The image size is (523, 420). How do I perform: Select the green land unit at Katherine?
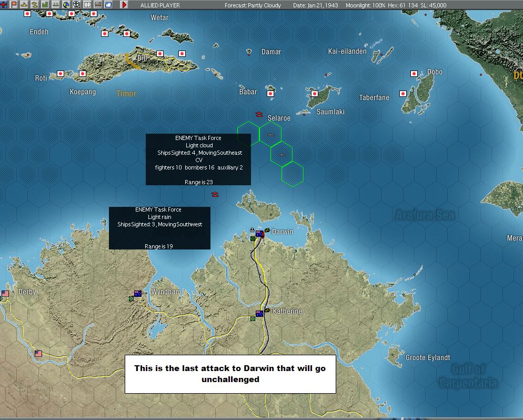coord(253,318)
